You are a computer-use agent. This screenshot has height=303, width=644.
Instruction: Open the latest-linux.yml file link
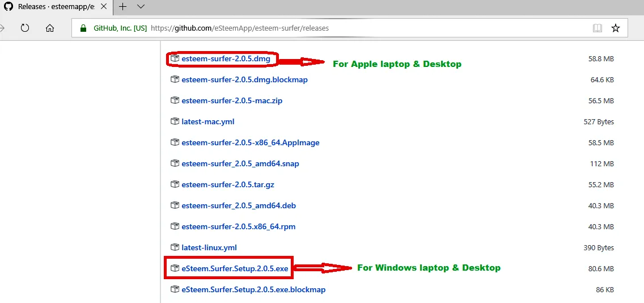(209, 247)
